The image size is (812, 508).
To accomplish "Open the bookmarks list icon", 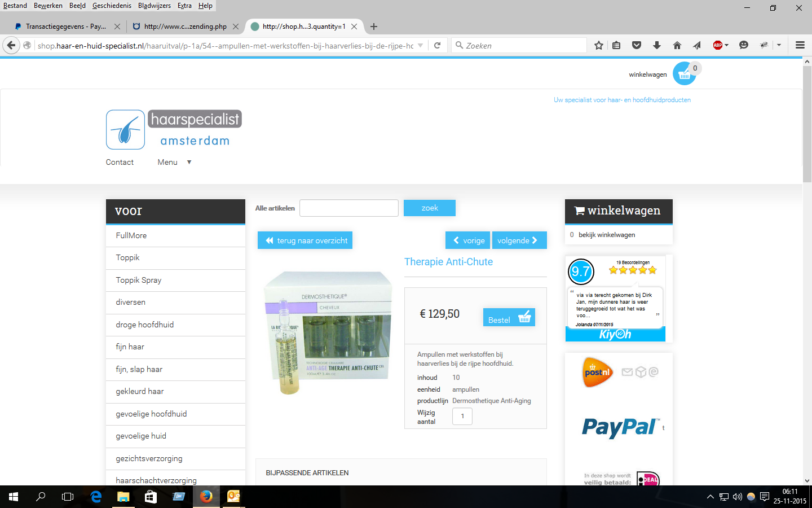I will tap(616, 46).
